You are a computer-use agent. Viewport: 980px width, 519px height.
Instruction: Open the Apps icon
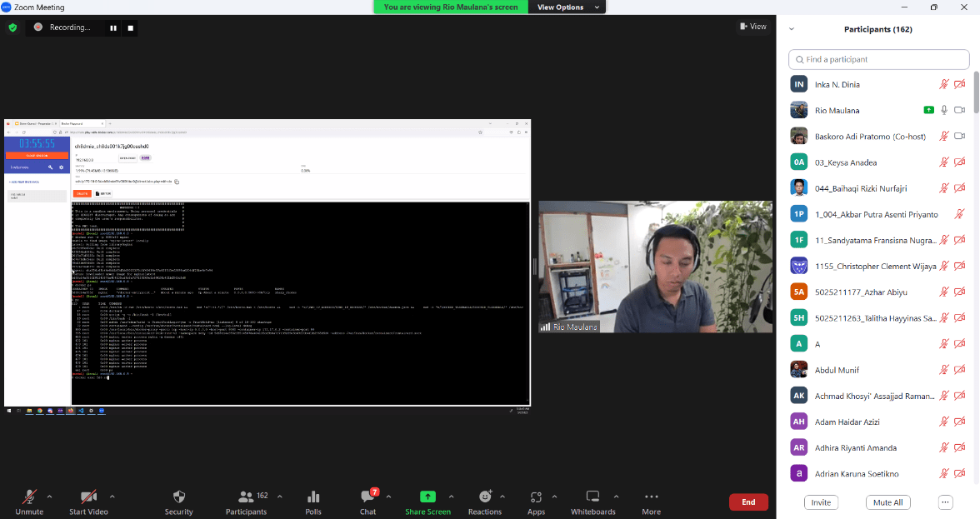(536, 497)
